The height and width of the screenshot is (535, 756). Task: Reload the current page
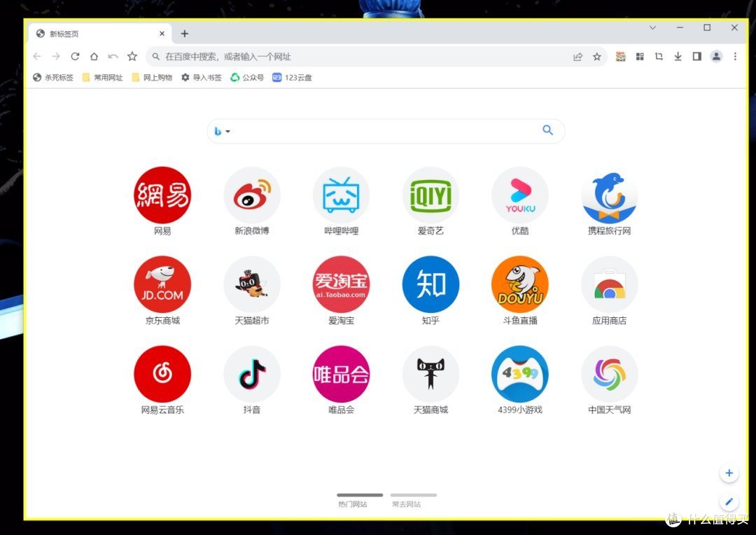75,57
